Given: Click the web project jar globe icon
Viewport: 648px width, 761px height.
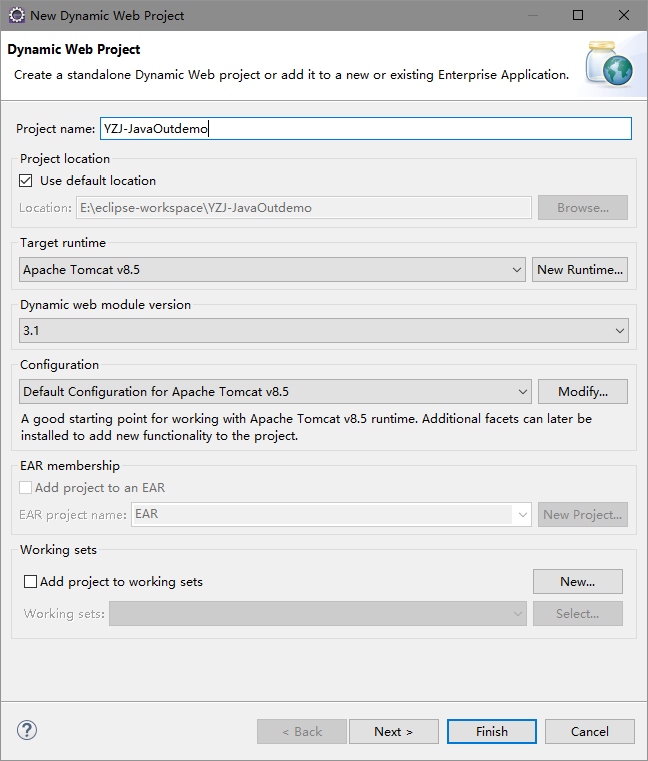Looking at the screenshot, I should click(609, 63).
